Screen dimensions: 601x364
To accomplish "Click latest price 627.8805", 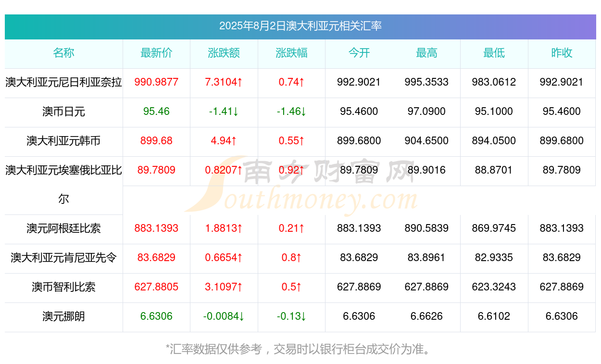I will pyautogui.click(x=156, y=287).
